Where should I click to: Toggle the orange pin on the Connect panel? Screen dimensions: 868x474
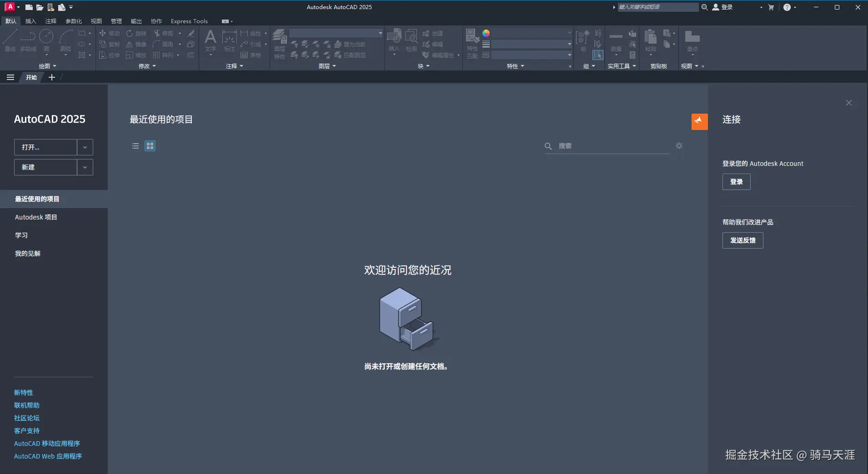point(699,121)
